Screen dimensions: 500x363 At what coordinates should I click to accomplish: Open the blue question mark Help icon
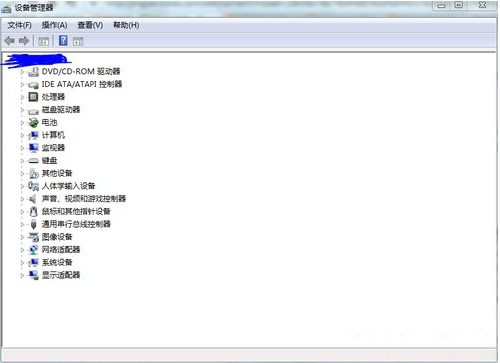click(x=63, y=41)
